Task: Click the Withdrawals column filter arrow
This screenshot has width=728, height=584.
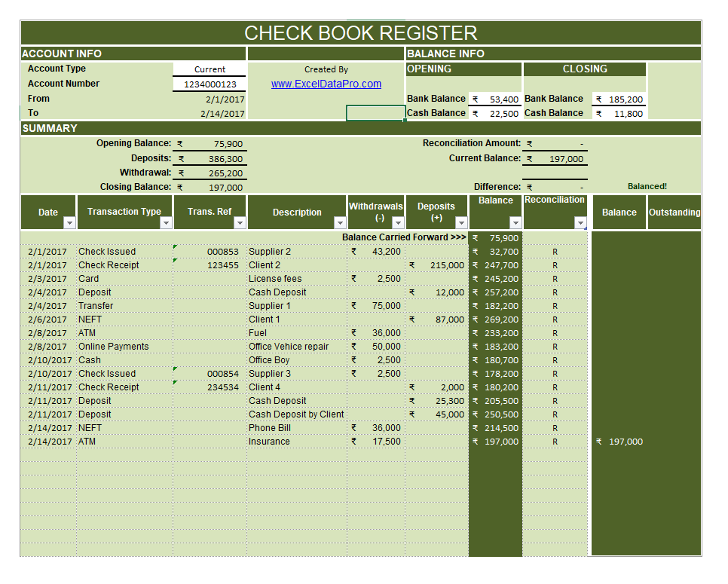Action: click(398, 223)
